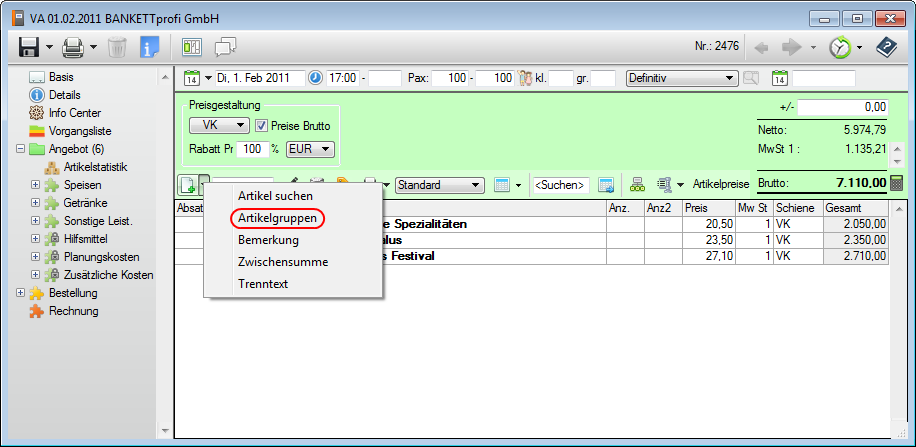Click the blue info icon in toolbar
This screenshot has width=916, height=447.
[150, 47]
